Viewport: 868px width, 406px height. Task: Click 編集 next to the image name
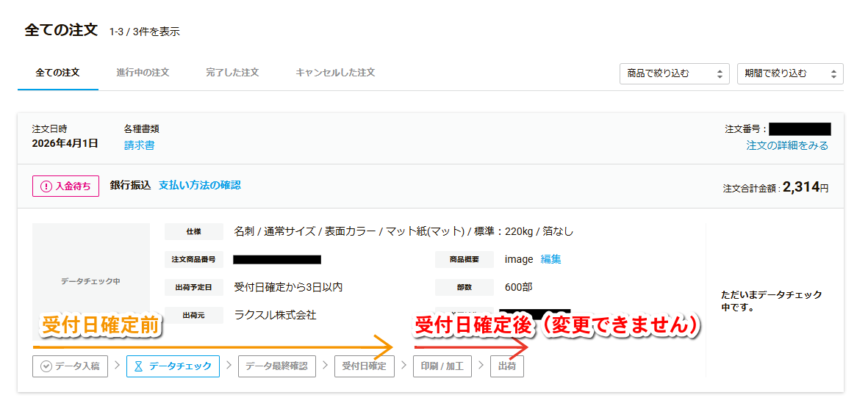coord(550,259)
